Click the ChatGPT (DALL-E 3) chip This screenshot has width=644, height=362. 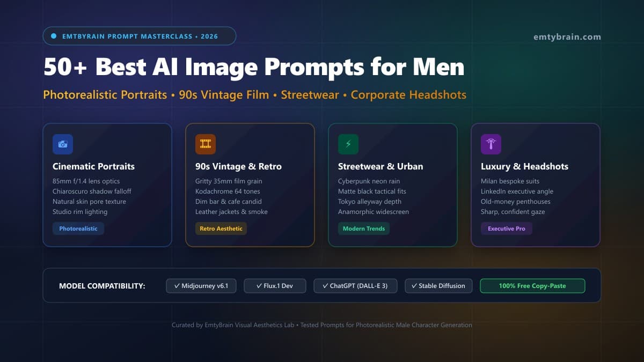click(x=355, y=286)
